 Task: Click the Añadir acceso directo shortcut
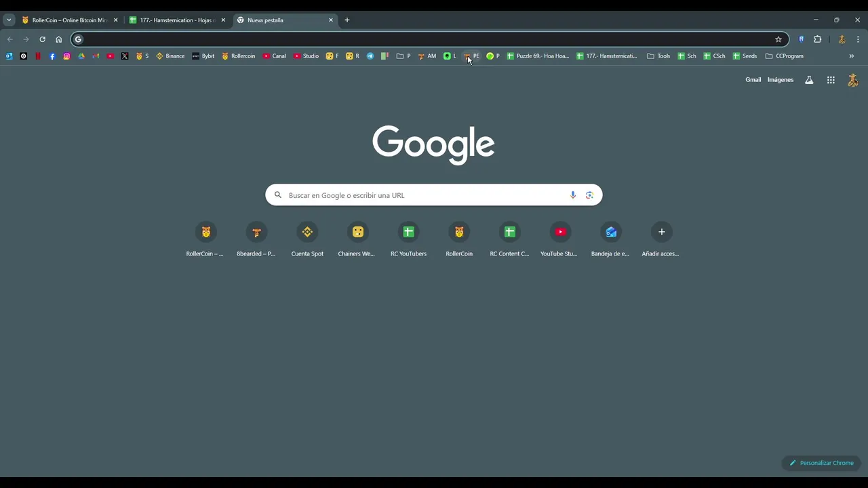pos(661,240)
